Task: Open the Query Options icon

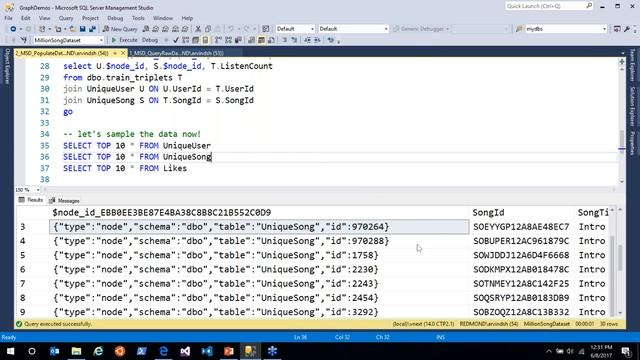Action: coord(196,40)
